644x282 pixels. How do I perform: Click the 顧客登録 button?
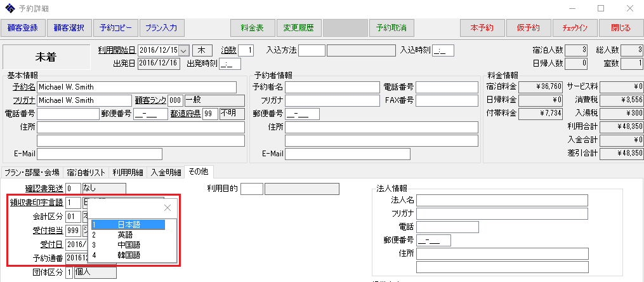coord(23,28)
